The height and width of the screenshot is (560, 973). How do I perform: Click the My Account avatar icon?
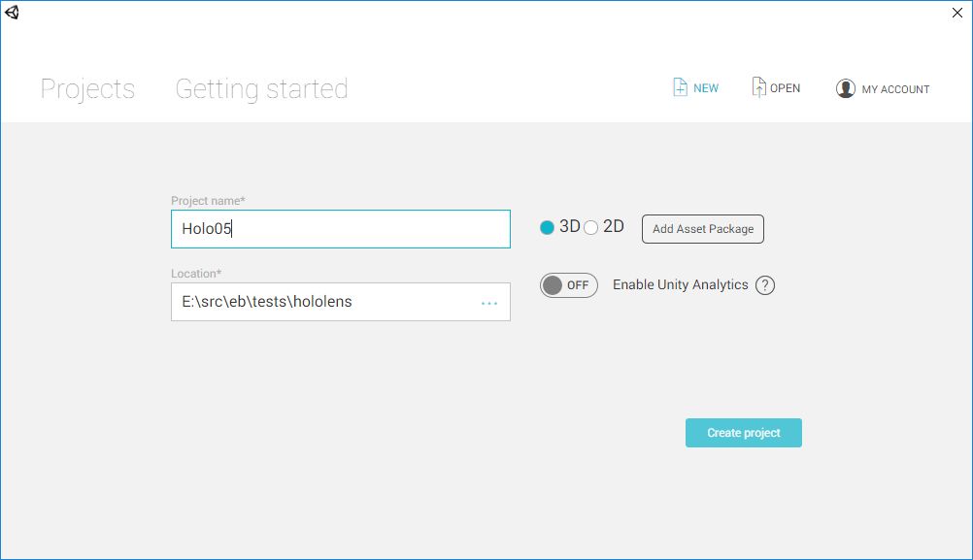(845, 88)
